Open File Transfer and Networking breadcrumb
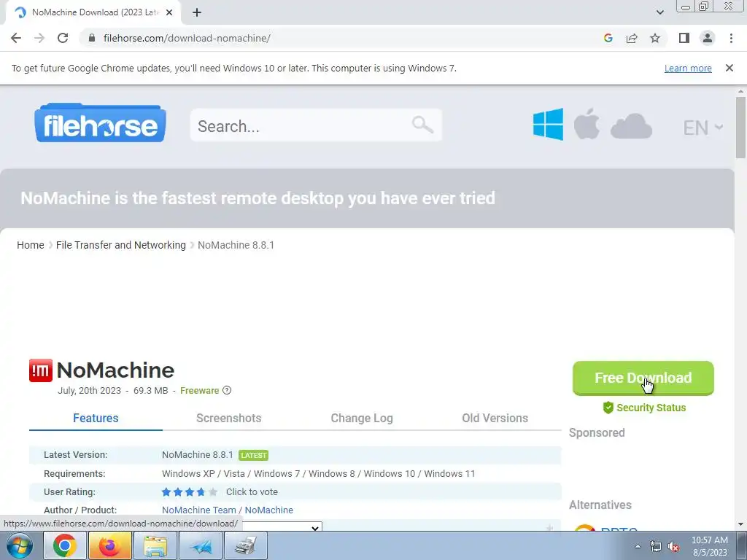Image resolution: width=747 pixels, height=560 pixels. 121,245
